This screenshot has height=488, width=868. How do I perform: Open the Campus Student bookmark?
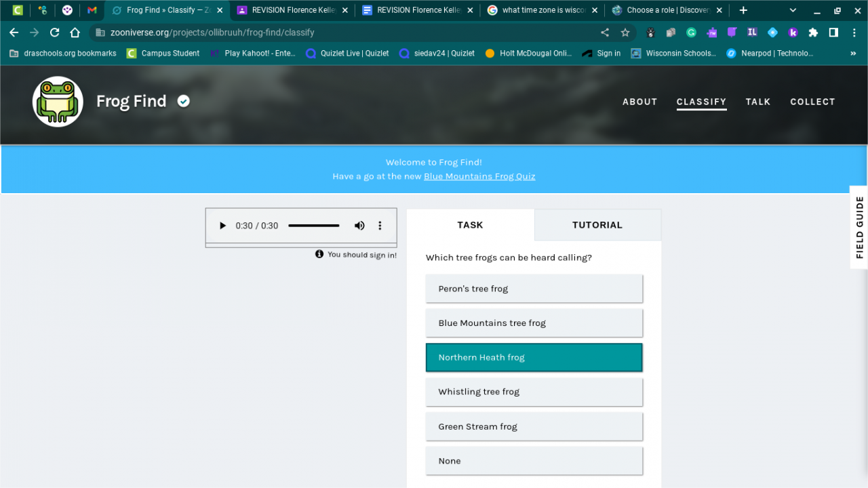click(x=163, y=54)
